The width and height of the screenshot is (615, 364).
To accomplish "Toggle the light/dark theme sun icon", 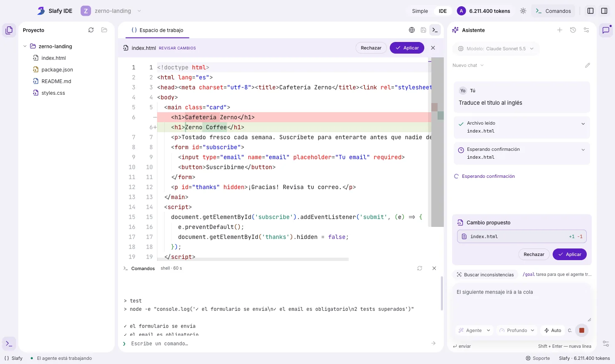I will (523, 11).
